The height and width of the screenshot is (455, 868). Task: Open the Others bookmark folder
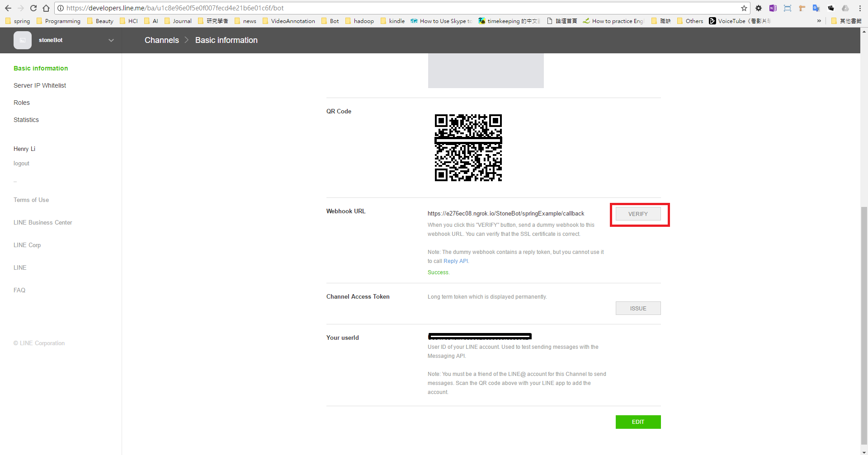690,21
